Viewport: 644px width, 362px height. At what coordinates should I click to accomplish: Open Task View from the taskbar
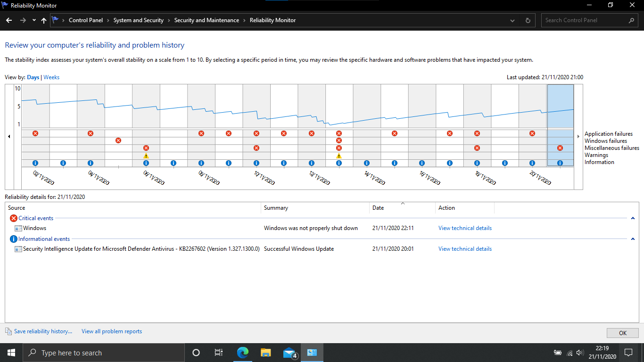coord(219,353)
